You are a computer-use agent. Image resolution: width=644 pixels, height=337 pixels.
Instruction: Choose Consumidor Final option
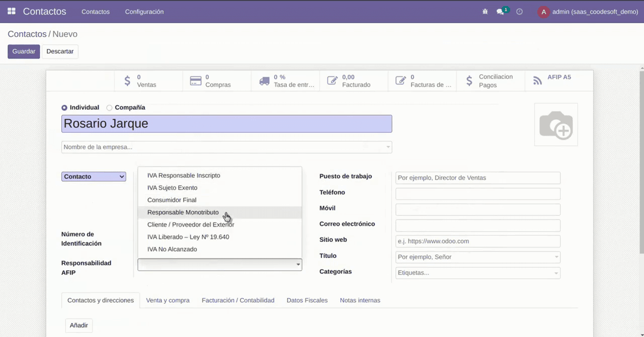(220, 200)
